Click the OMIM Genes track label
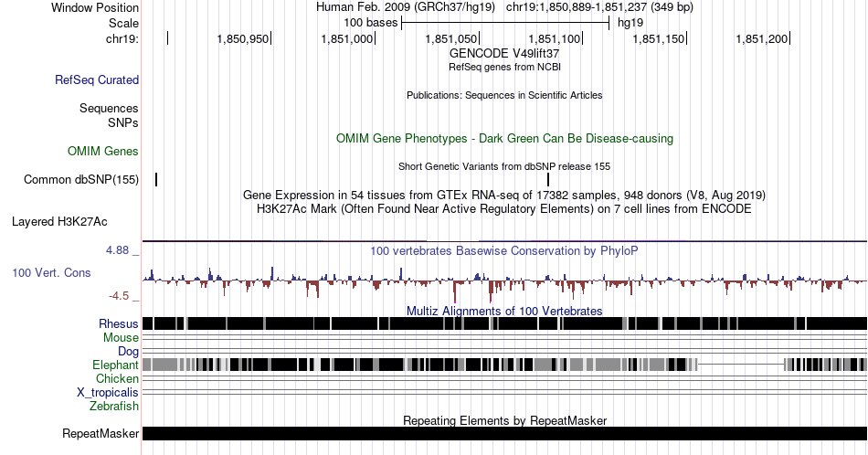 pyautogui.click(x=103, y=151)
